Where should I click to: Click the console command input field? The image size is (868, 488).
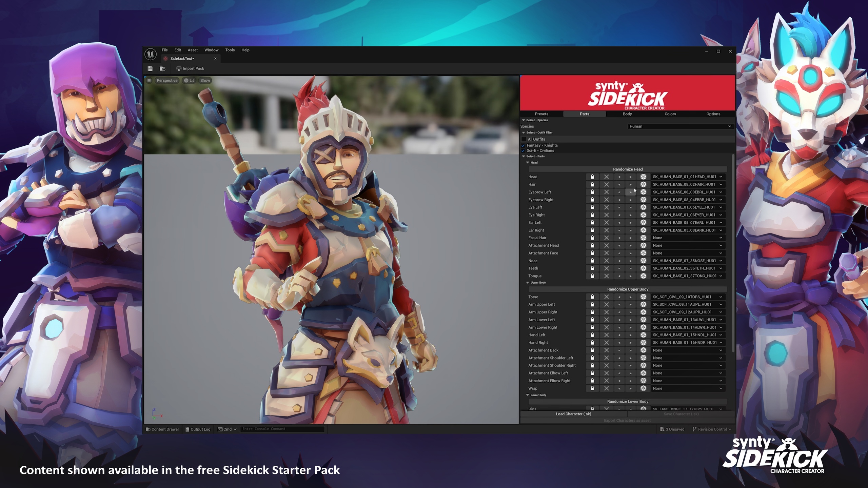282,429
